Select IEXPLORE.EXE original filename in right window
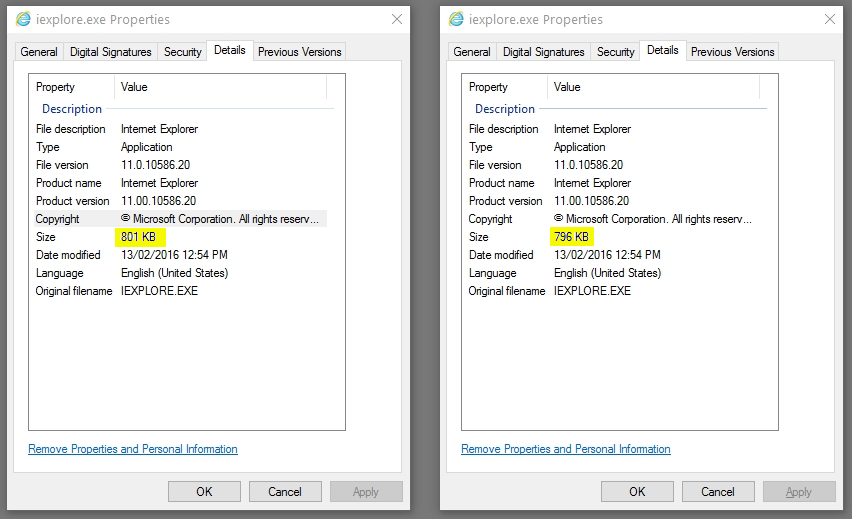The image size is (852, 519). (592, 291)
